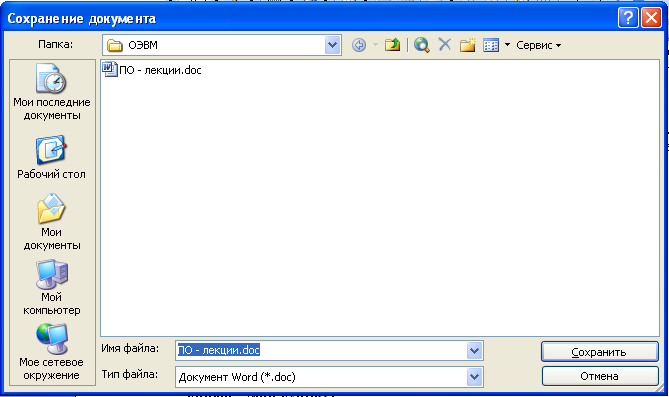Click the Сохранить button
The image size is (669, 397).
[599, 352]
